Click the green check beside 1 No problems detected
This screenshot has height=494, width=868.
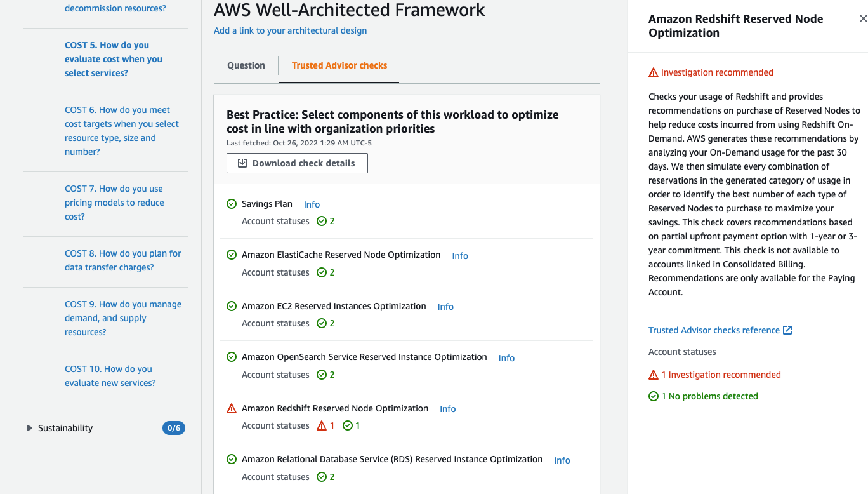click(x=653, y=396)
